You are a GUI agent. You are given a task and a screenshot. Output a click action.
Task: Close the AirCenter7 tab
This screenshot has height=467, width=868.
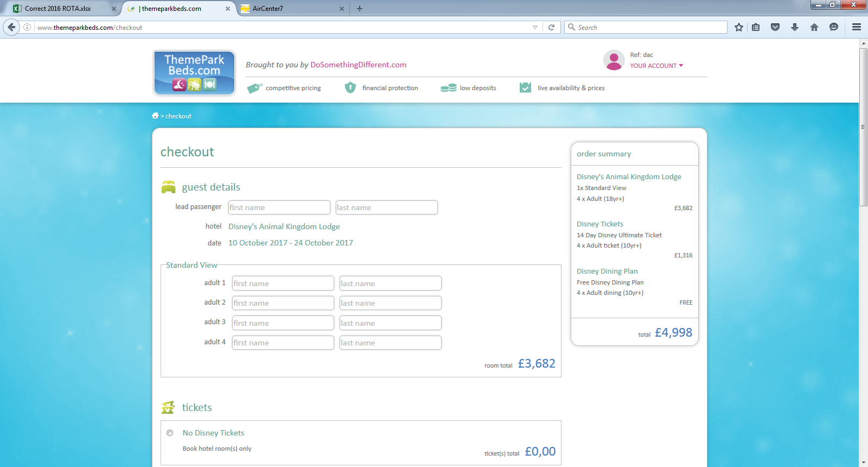point(341,9)
